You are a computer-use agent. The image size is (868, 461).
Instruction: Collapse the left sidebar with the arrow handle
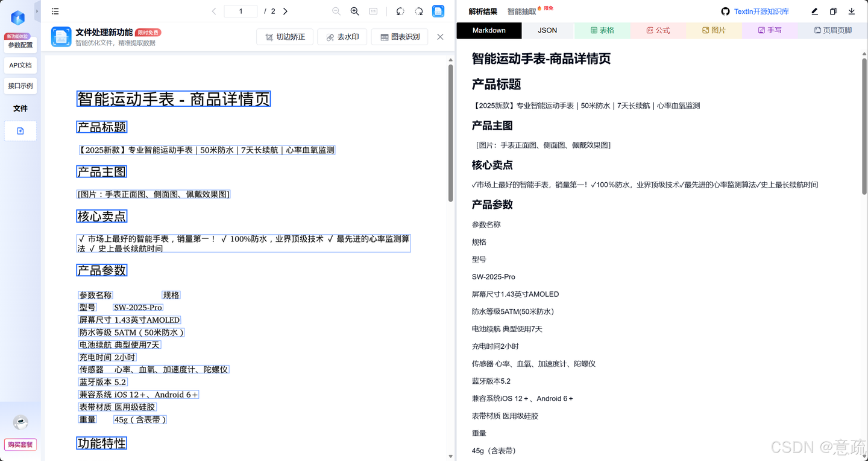(37, 11)
